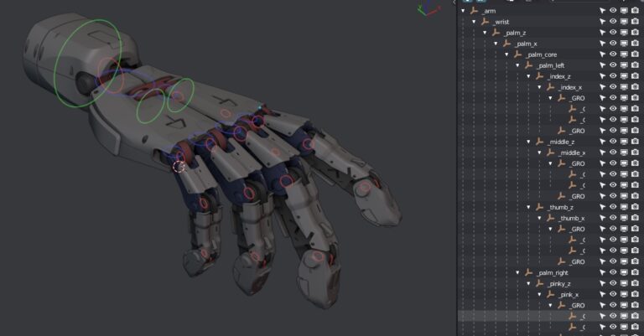Click the empty object icon beside _arm
Image resolution: width=644 pixels, height=336 pixels.
click(474, 11)
